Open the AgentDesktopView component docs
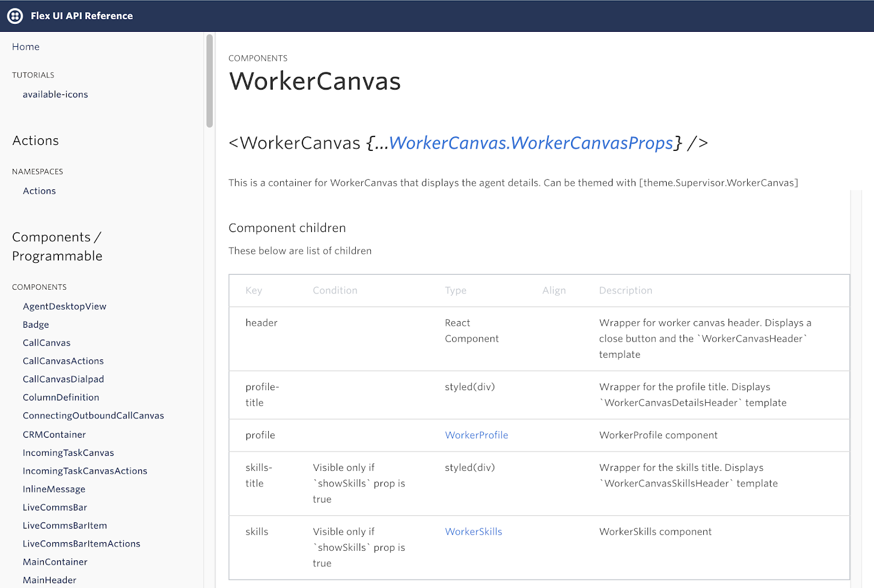The width and height of the screenshot is (874, 588). pos(64,306)
